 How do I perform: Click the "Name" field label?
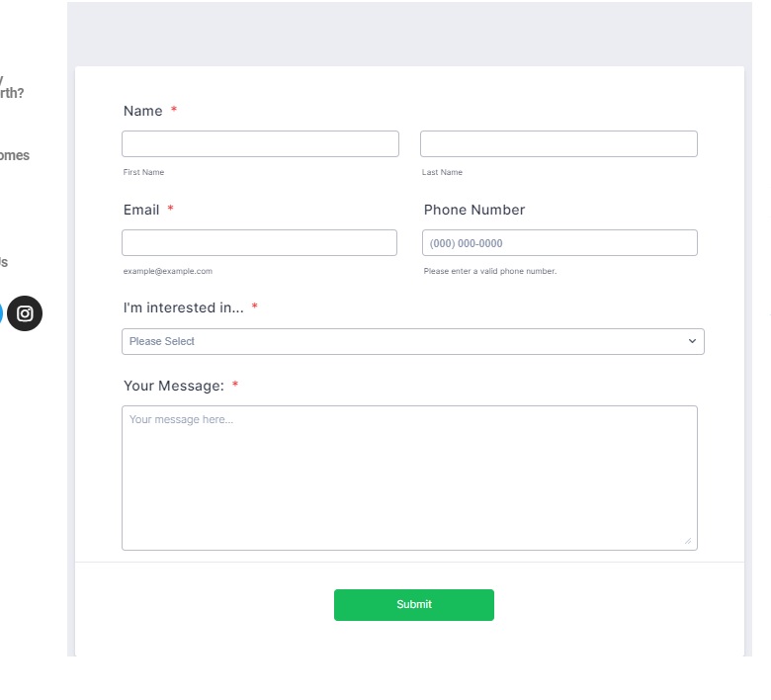[142, 111]
